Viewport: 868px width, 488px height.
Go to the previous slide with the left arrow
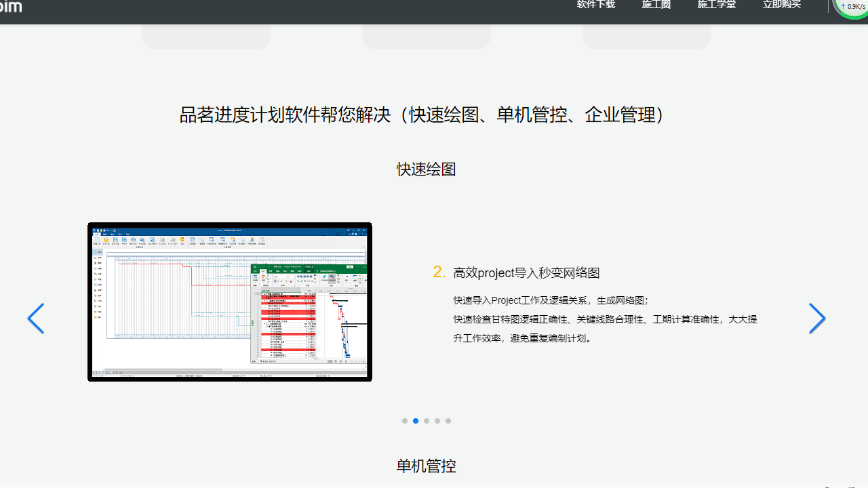[36, 319]
